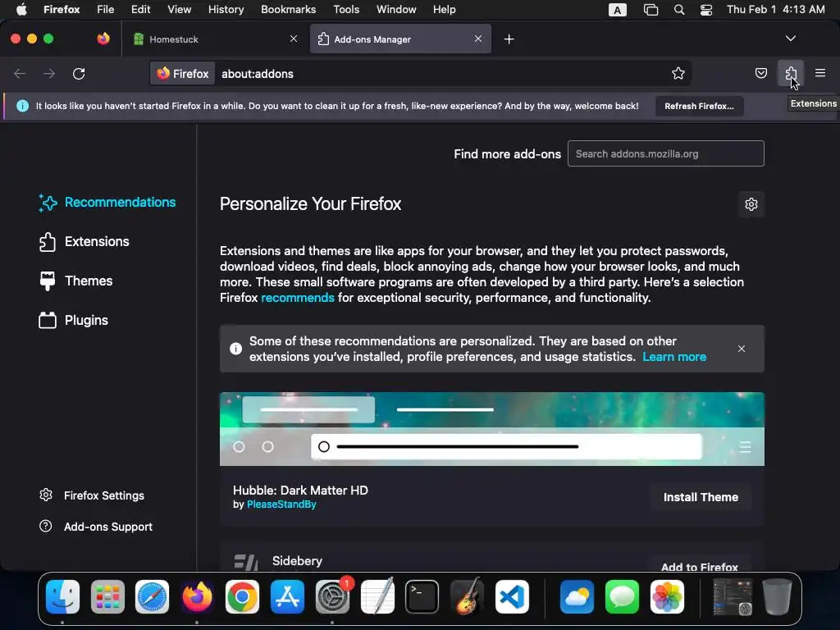Screen dimensions: 840x630
Task: Open the Extensions toolbar puzzle icon
Action: [x=791, y=73]
